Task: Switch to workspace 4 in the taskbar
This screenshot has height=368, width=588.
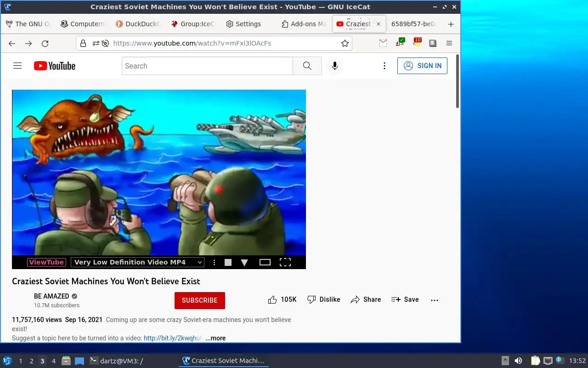Action: coord(54,361)
